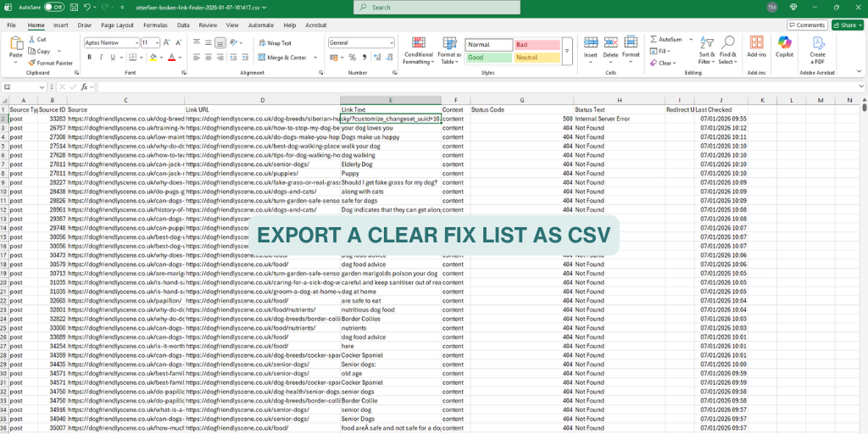Screen dimensions: 868x434
Task: Click the Increase Decimal icon
Action: [x=377, y=58]
